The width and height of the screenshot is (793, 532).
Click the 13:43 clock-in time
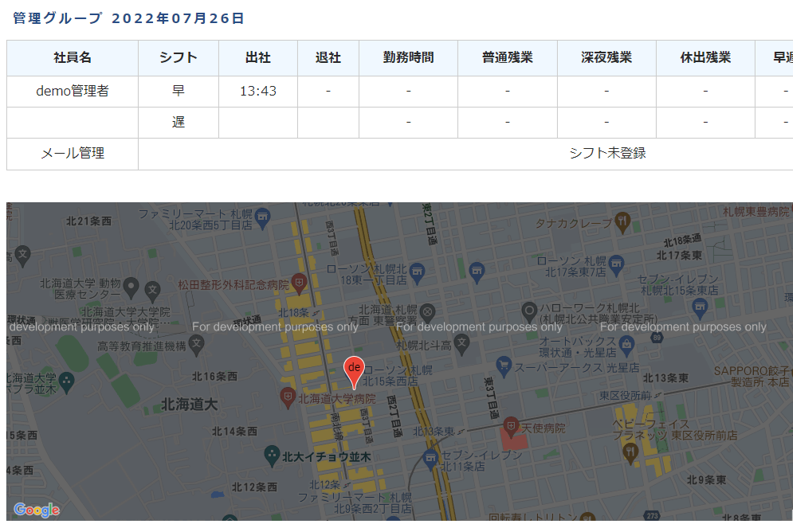coord(258,92)
